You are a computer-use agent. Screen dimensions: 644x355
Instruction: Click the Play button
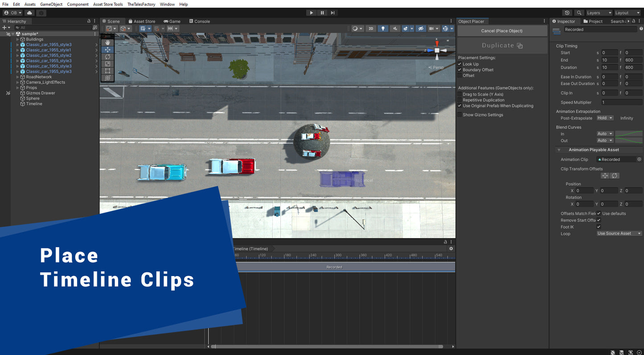tap(312, 13)
